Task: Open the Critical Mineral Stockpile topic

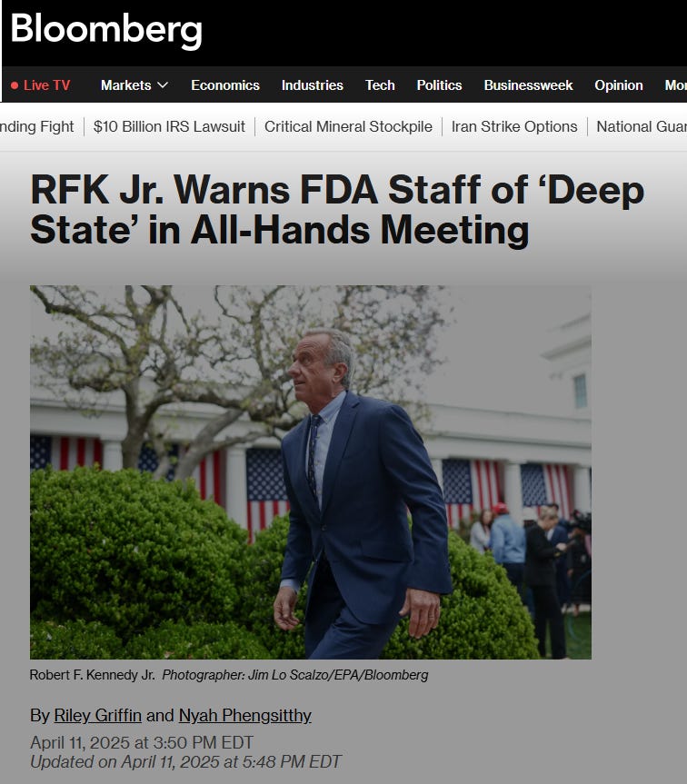Action: [348, 126]
